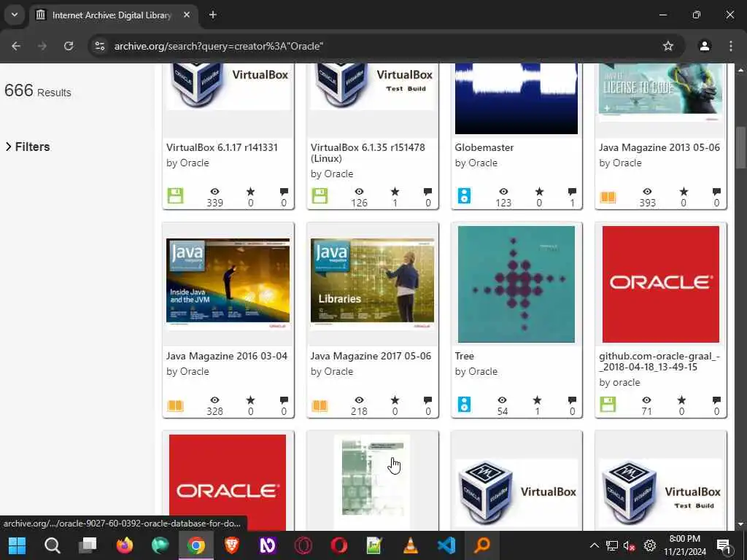The image size is (747, 560).
Task: Switch to Chrome on taskbar
Action: pyautogui.click(x=196, y=545)
